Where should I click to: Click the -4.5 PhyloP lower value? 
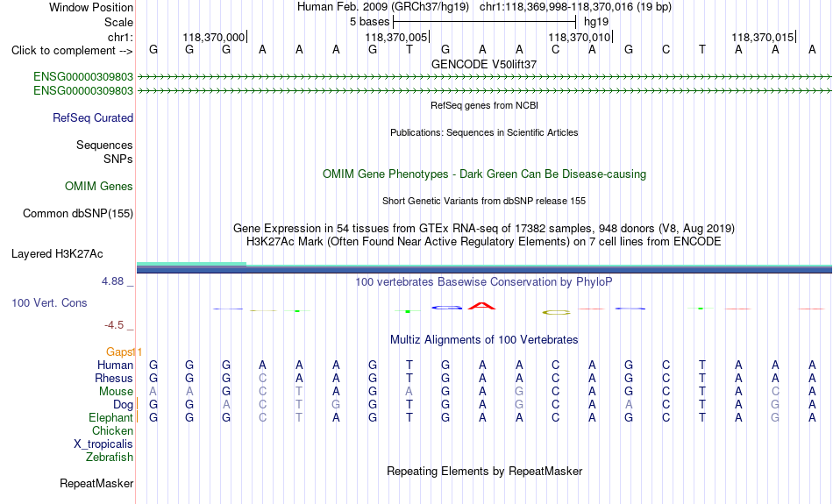pyautogui.click(x=114, y=325)
